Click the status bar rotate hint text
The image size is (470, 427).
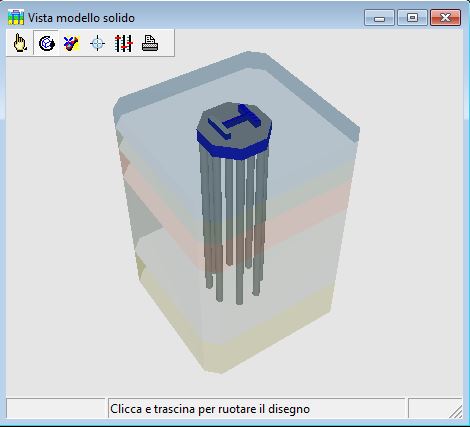pos(210,409)
